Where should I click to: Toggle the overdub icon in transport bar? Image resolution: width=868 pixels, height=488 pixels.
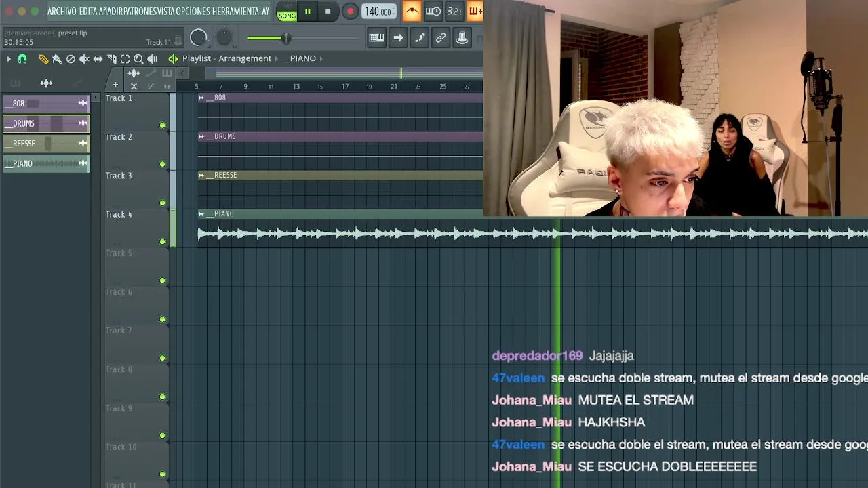(x=475, y=11)
